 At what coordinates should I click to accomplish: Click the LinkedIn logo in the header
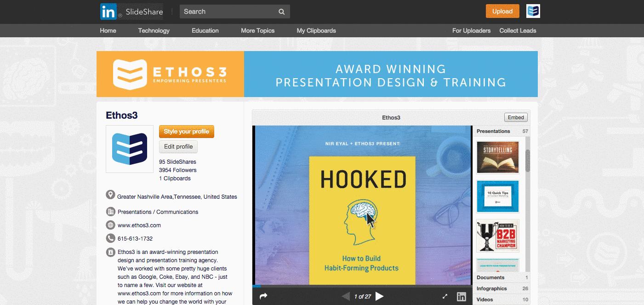click(108, 12)
